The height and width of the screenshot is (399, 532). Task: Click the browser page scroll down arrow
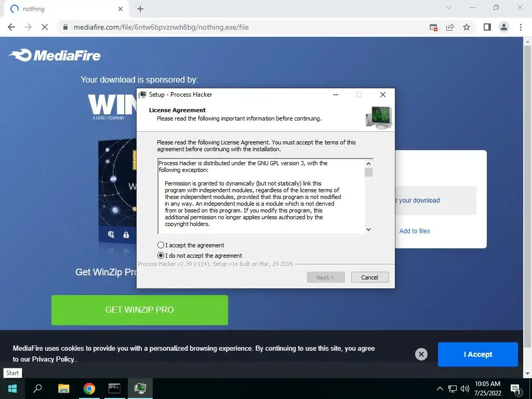pyautogui.click(x=527, y=374)
